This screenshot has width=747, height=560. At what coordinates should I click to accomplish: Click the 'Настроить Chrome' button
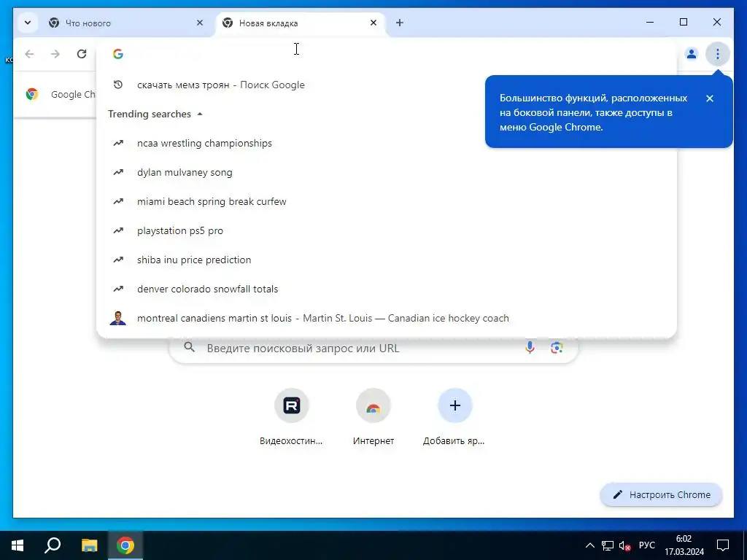pyautogui.click(x=661, y=495)
